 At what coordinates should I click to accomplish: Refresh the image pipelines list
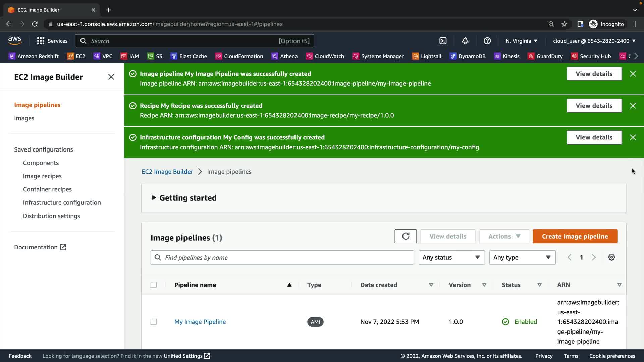(x=406, y=236)
